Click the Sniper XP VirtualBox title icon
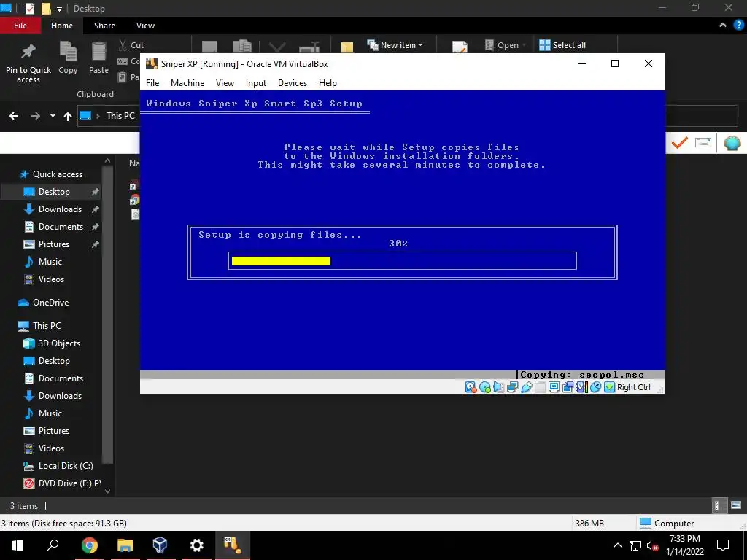 coord(152,64)
